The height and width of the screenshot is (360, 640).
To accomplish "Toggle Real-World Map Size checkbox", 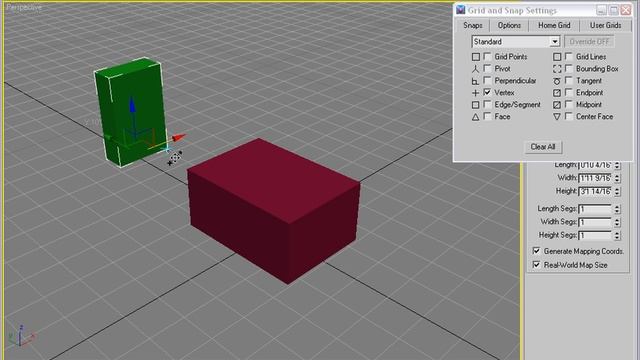I will pyautogui.click(x=537, y=265).
